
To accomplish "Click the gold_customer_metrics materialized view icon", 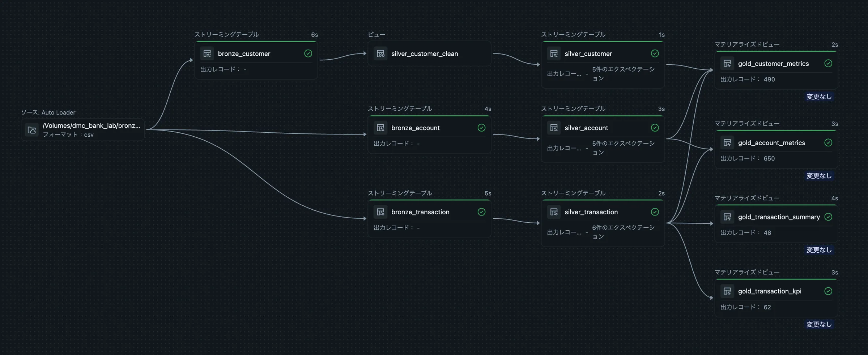I will tap(727, 64).
